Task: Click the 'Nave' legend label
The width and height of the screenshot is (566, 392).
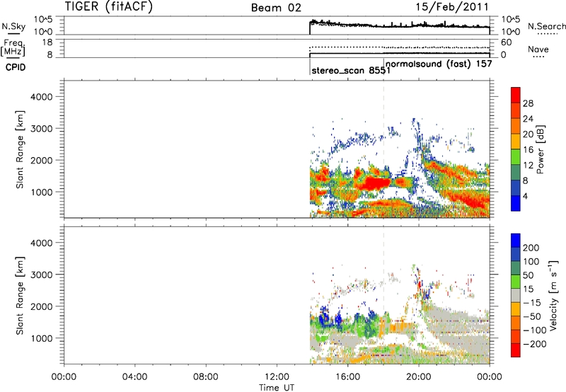Action: click(x=538, y=49)
